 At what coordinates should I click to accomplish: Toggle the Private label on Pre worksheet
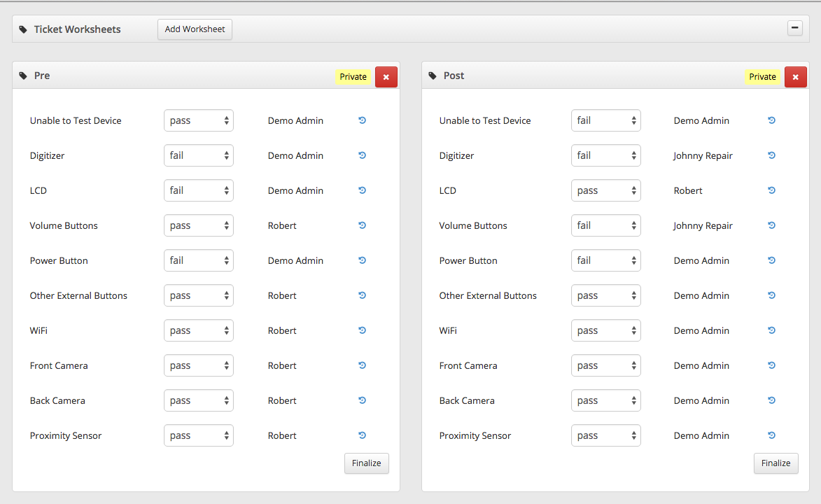353,77
